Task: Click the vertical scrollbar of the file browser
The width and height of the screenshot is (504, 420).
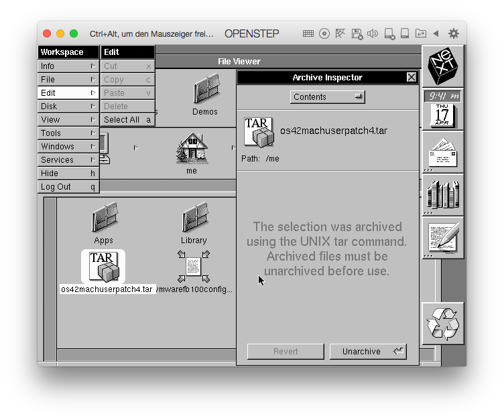Action: pos(50,279)
